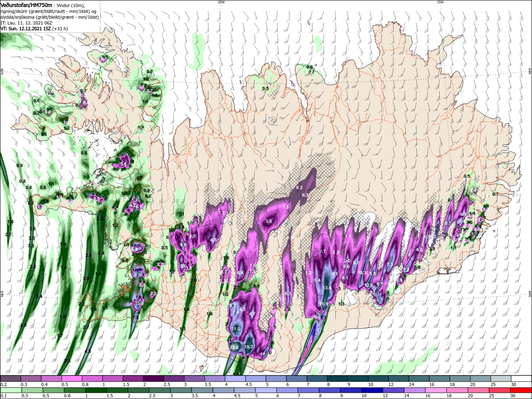
Task: Pick the bottom-row red-pink swatch between 25 and 30
Action: (500, 390)
